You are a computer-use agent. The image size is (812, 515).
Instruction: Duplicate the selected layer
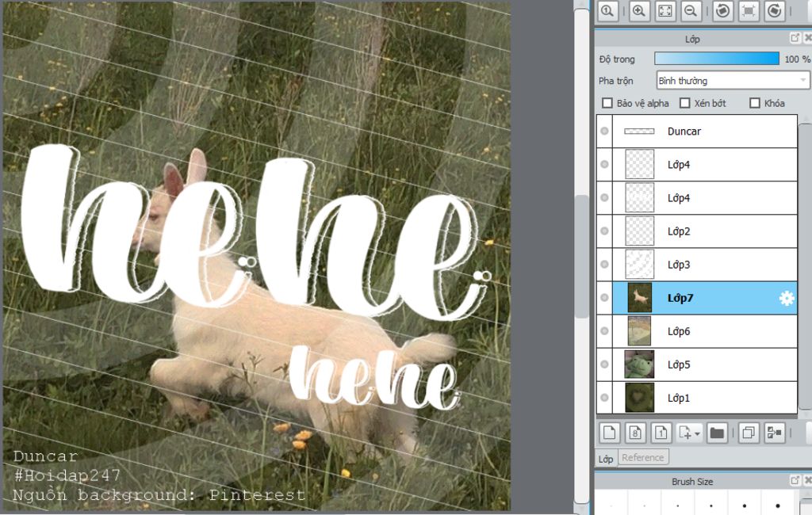tap(749, 433)
